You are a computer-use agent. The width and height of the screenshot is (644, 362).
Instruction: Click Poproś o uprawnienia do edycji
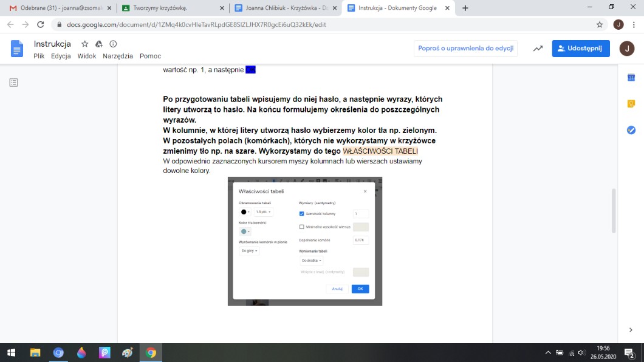click(465, 49)
